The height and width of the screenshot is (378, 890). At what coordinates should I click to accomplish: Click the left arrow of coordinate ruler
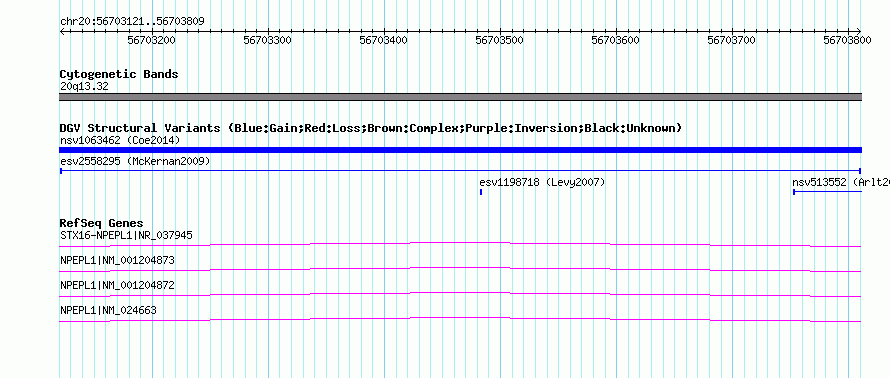(x=62, y=31)
